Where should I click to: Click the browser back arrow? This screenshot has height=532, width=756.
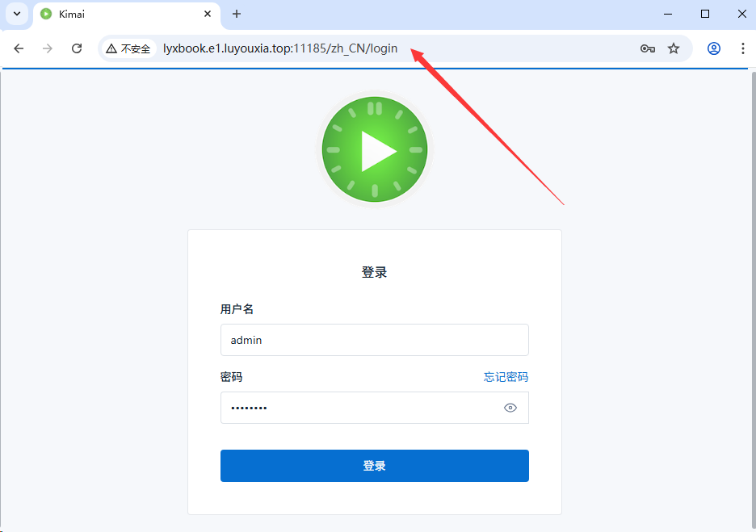pyautogui.click(x=19, y=48)
